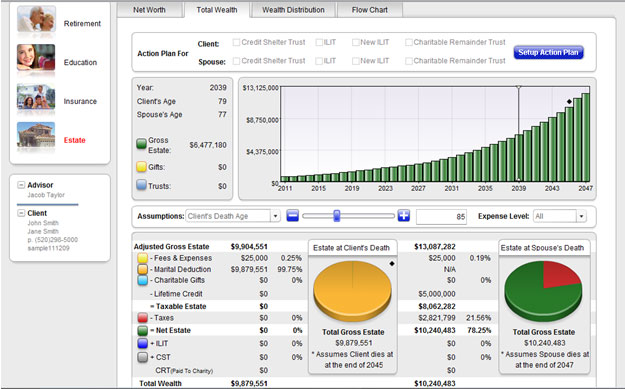This screenshot has height=389, width=625.
Task: Go to the Insurance link
Action: click(80, 101)
